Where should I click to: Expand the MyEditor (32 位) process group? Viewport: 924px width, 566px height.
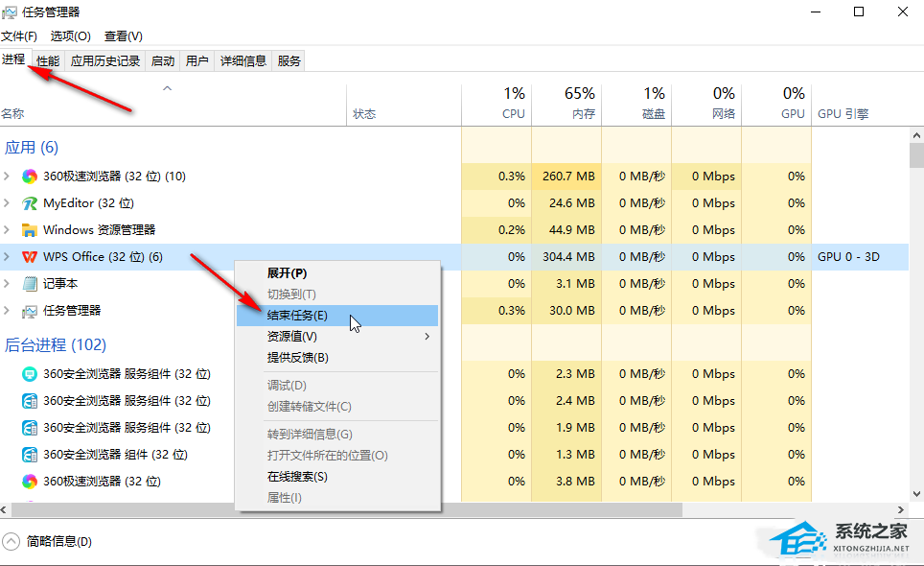(7, 202)
